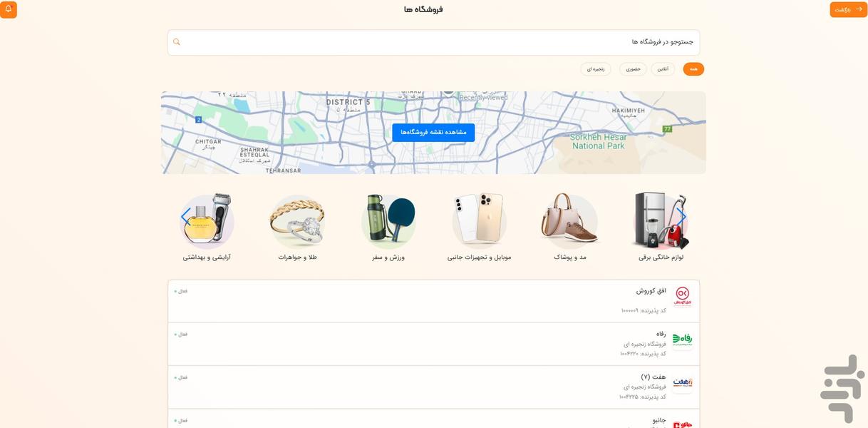Click مشاهده نقشه فروشگاه‌ها map button
868x428 pixels.
[x=433, y=132]
